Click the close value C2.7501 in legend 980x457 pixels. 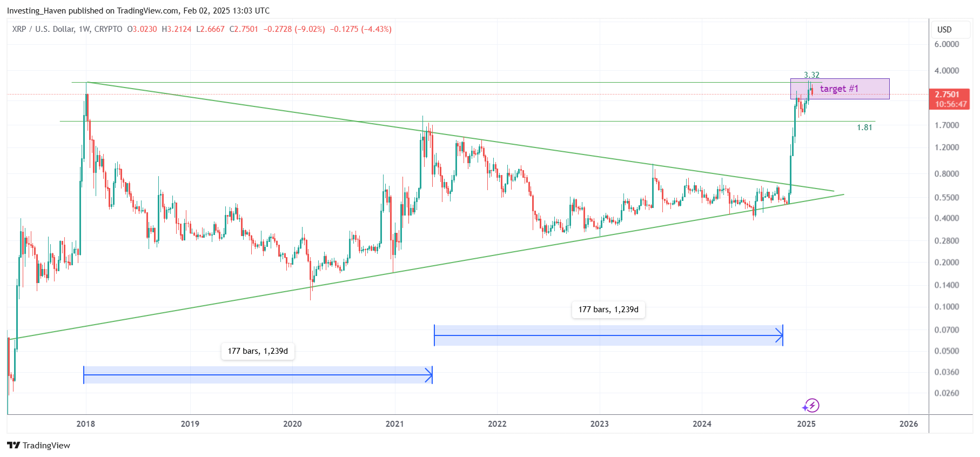pyautogui.click(x=244, y=29)
